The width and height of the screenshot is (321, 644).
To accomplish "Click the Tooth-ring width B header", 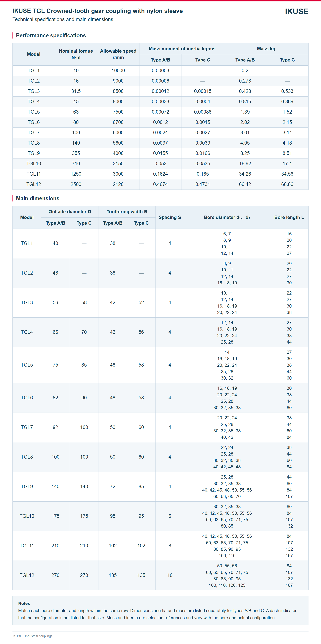I will click(127, 212).
